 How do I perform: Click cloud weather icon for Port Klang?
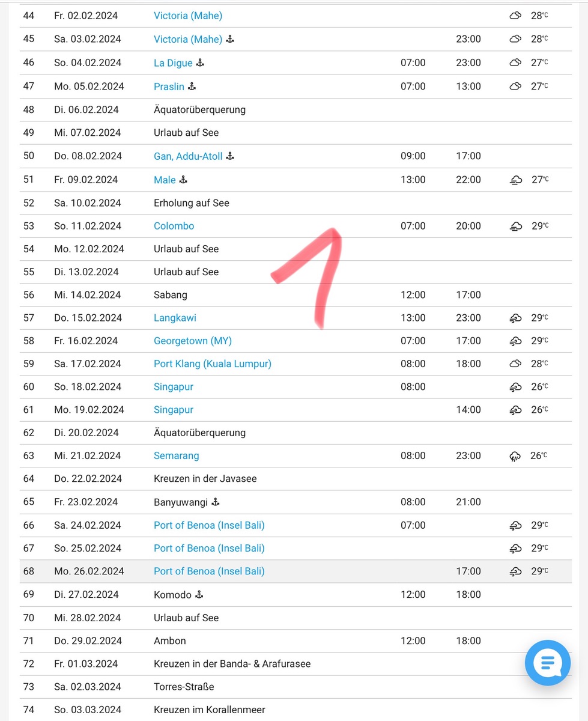tap(515, 364)
